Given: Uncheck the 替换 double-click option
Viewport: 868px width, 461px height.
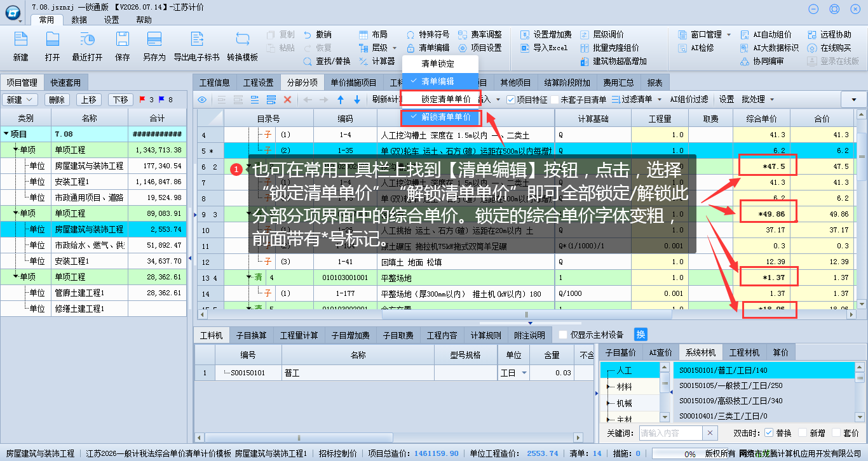Looking at the screenshot, I should click(769, 432).
